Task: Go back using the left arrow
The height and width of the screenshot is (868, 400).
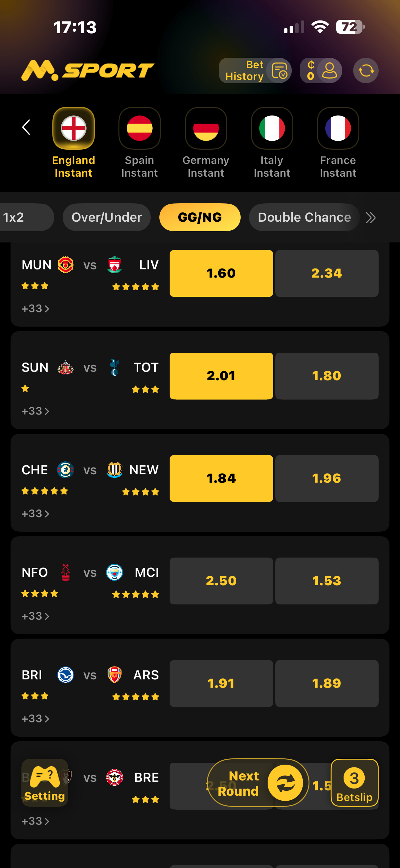Action: point(26,127)
